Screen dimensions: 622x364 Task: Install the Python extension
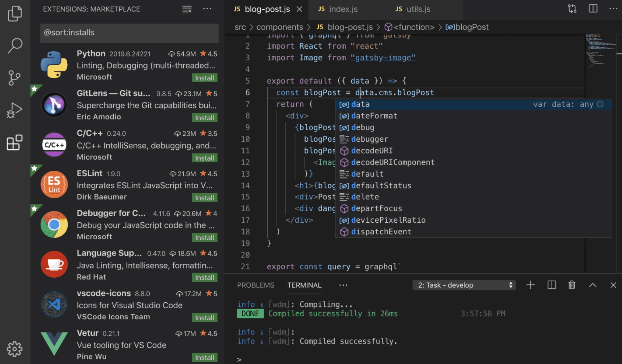204,78
